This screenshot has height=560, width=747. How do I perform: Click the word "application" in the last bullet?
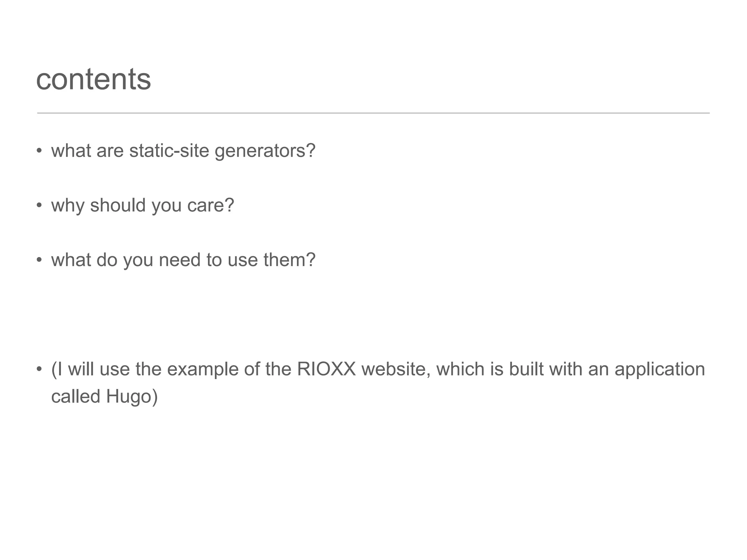pyautogui.click(x=659, y=370)
